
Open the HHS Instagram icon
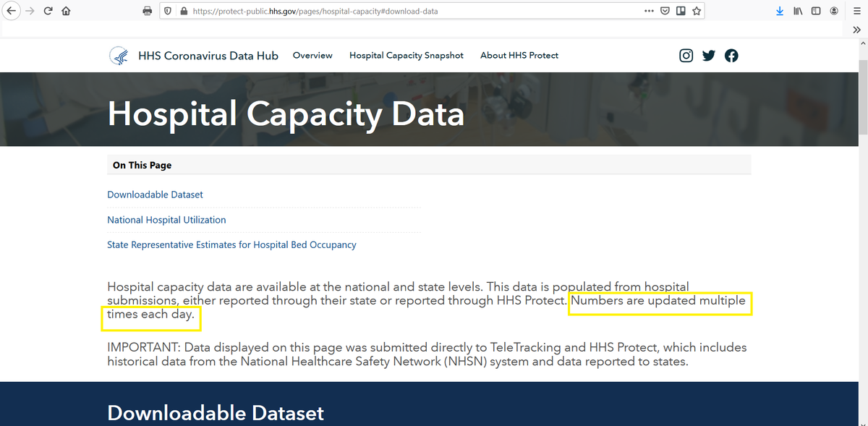tap(686, 55)
